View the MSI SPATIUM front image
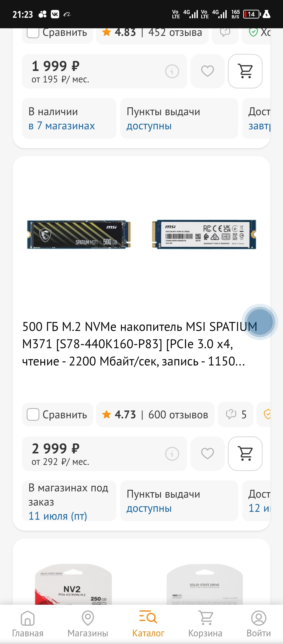The image size is (283, 644). pos(79,235)
